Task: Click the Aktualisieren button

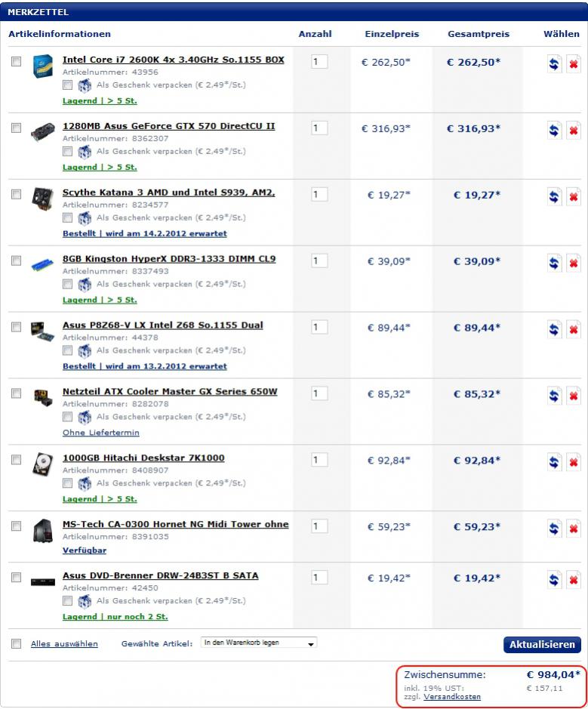Action: tap(542, 645)
